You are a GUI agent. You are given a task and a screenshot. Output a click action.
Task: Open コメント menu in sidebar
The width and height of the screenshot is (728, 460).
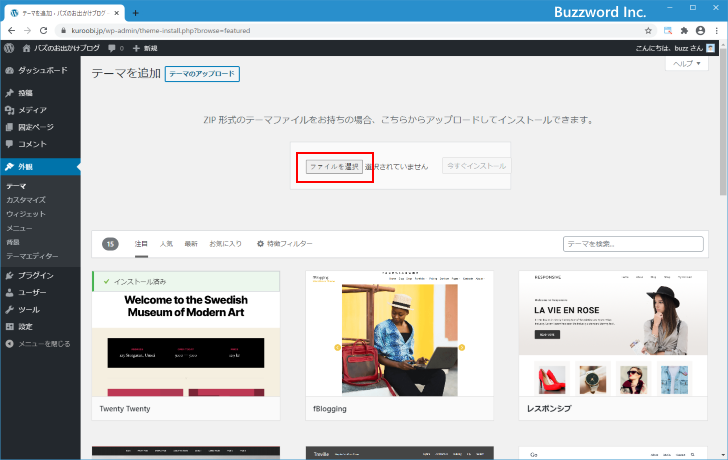coord(40,144)
